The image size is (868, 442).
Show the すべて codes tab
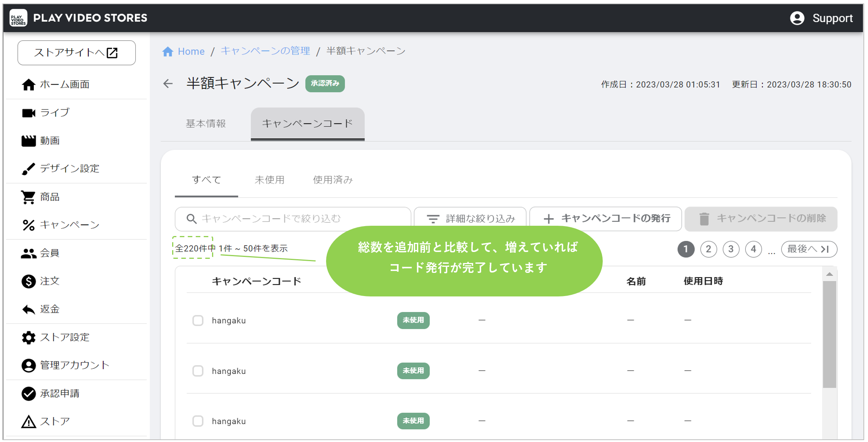tap(206, 180)
